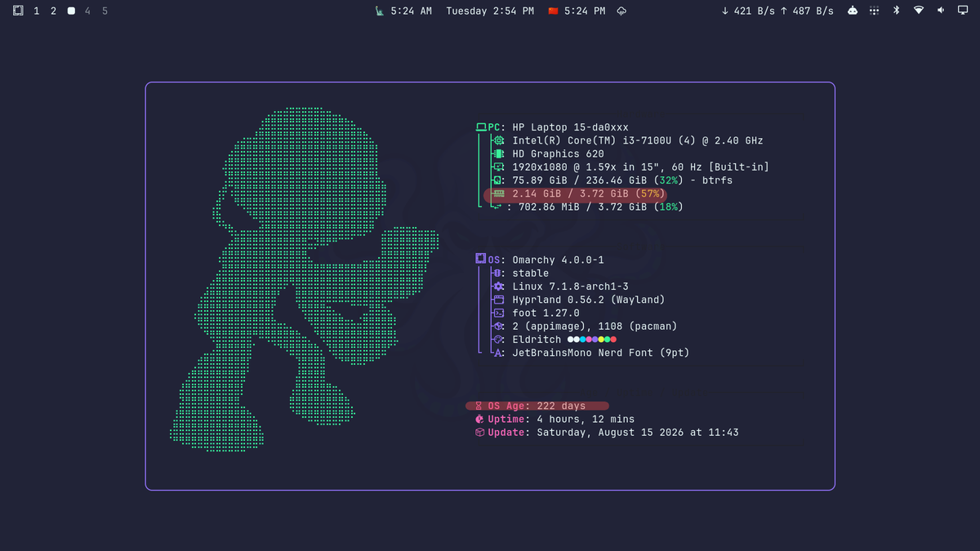Viewport: 980px width, 551px height.
Task: Switch to workspace 4
Action: 88,11
